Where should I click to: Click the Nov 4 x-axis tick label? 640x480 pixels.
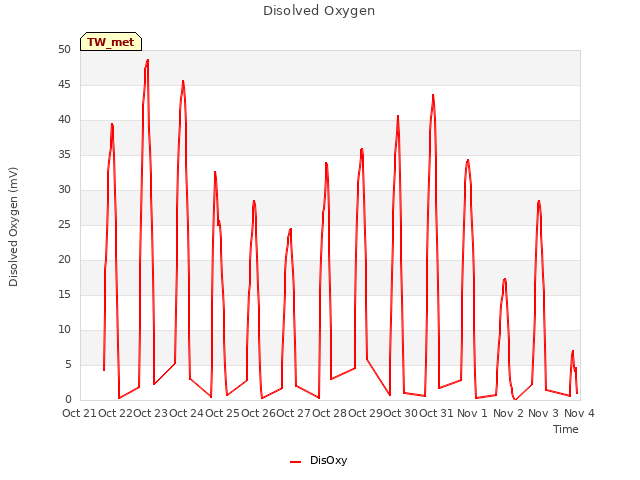(x=579, y=413)
